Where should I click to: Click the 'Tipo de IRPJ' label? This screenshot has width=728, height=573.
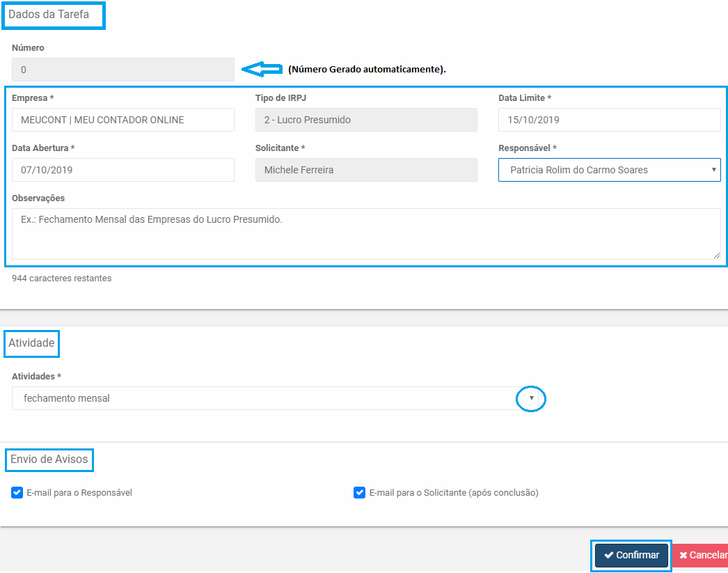[x=281, y=98]
